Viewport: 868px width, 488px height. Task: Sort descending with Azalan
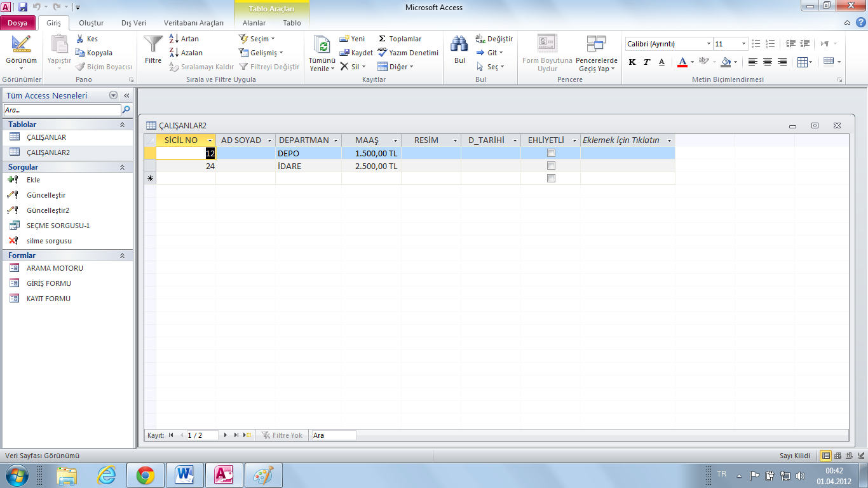click(x=187, y=53)
